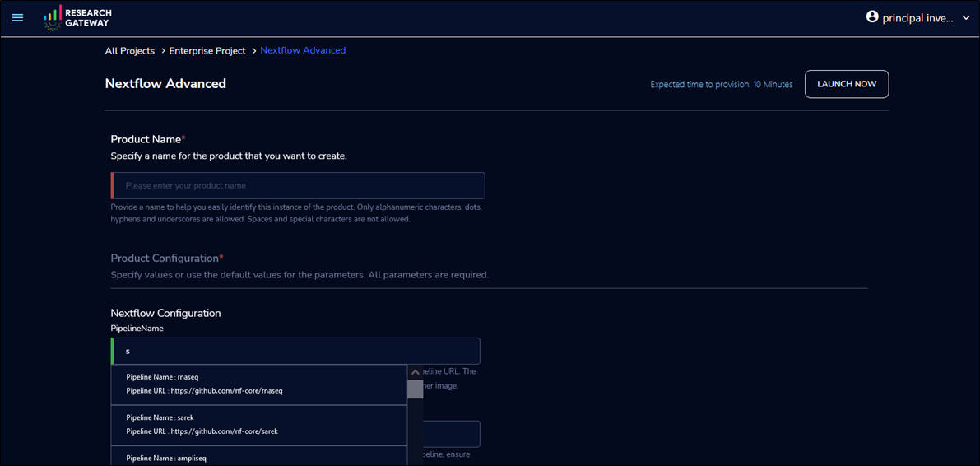Open Enterprise Project breadcrumb
Viewport: 980px width, 466px height.
point(207,51)
